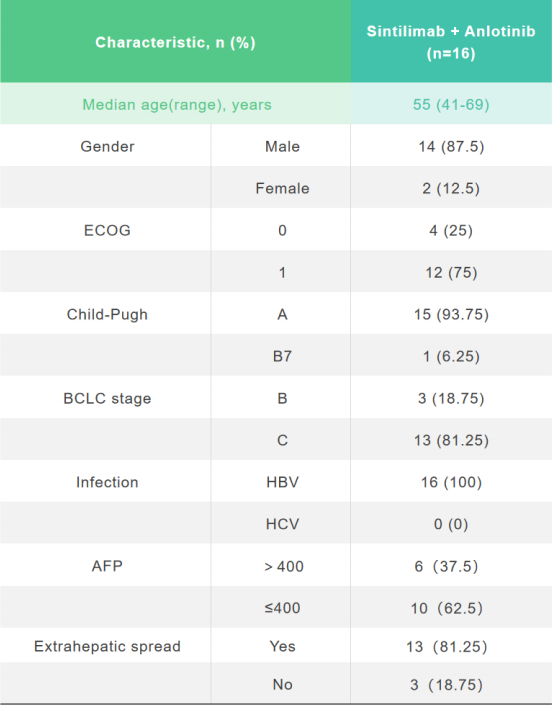This screenshot has width=554, height=710.
Task: Click the HCV value 0 (0)
Action: 451,524
